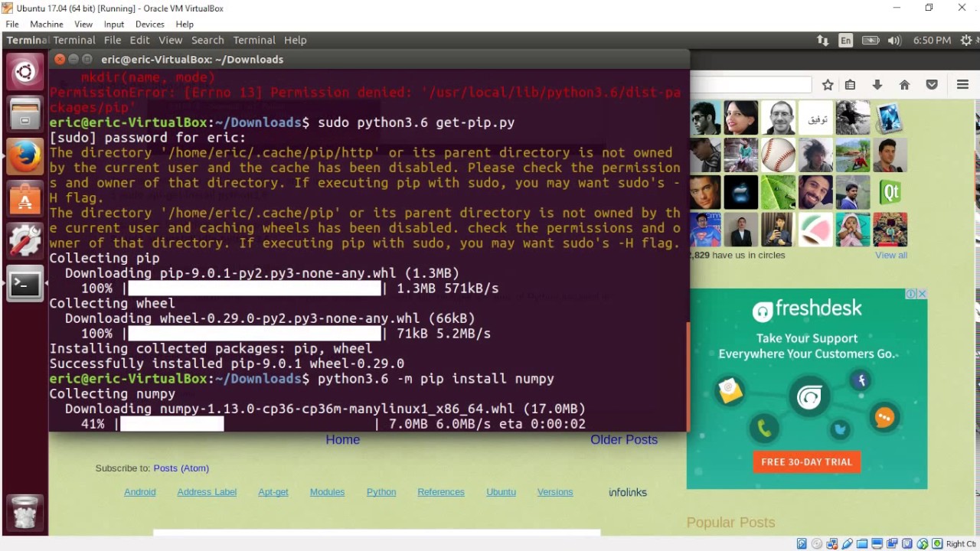Launch Firefox from the dock
The width and height of the screenshot is (980, 551).
(24, 157)
